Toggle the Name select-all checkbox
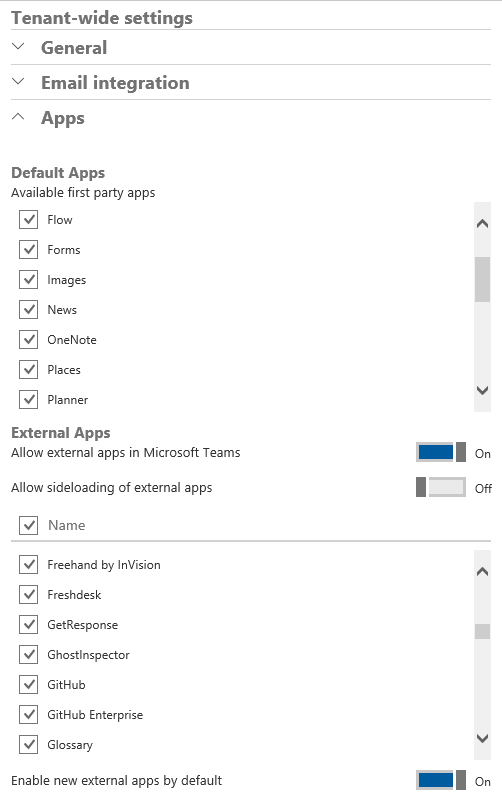This screenshot has width=502, height=801. (x=29, y=525)
